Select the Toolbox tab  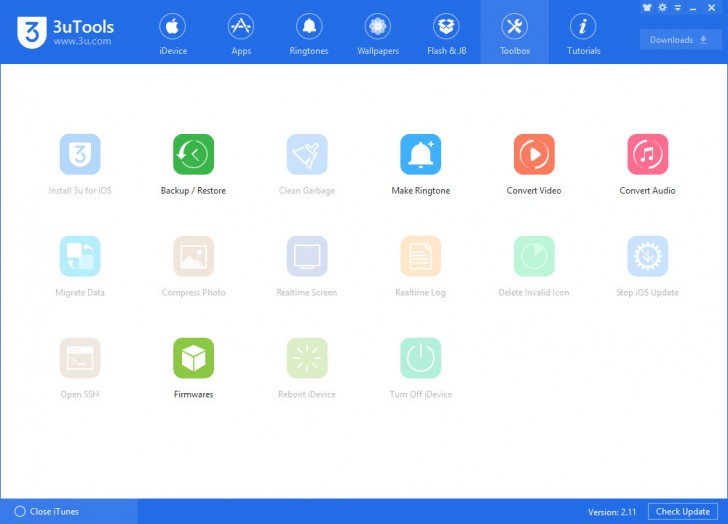[515, 33]
